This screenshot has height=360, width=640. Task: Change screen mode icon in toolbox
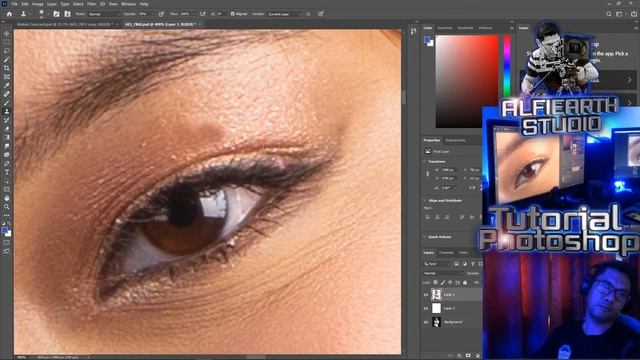click(x=7, y=251)
